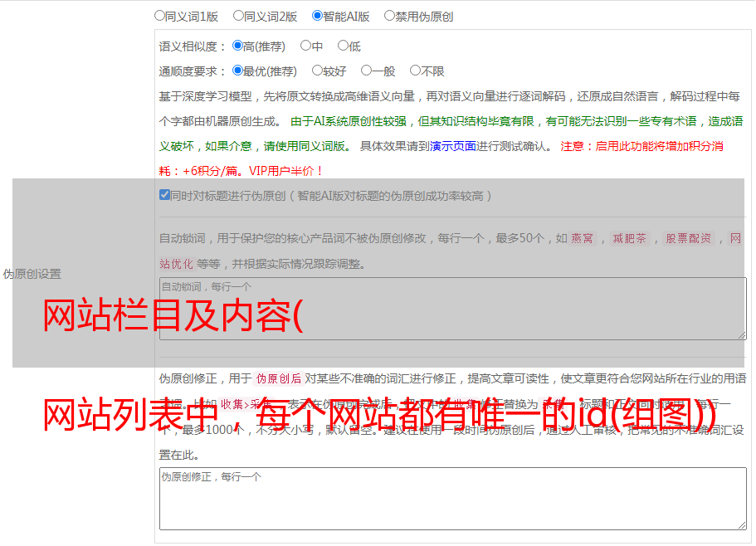This screenshot has height=546, width=756.
Task: Click resize handle of 伪原创修正 textarea
Action: tap(742, 525)
